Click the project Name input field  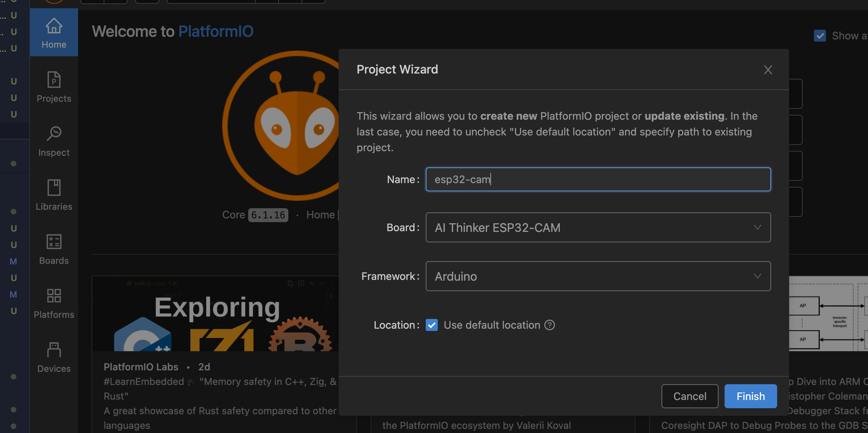click(x=598, y=180)
